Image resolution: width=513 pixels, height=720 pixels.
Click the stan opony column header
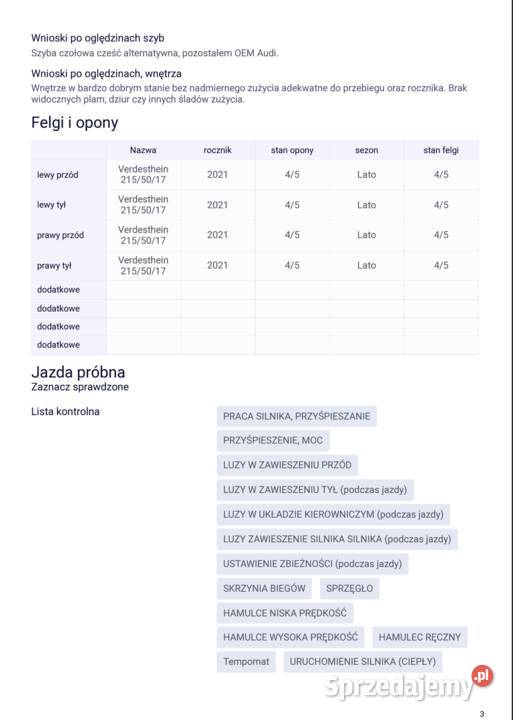pyautogui.click(x=292, y=150)
